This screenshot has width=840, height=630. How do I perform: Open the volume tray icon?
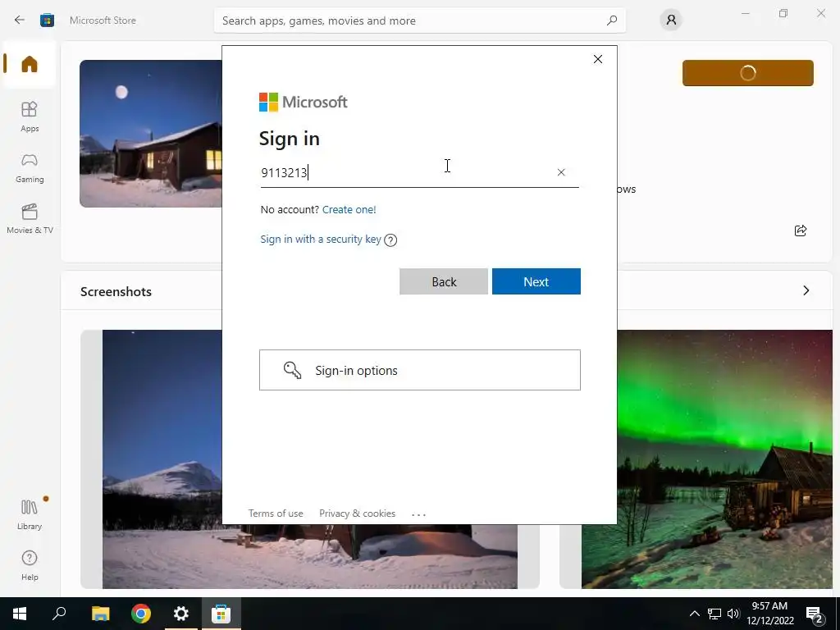[x=733, y=614]
